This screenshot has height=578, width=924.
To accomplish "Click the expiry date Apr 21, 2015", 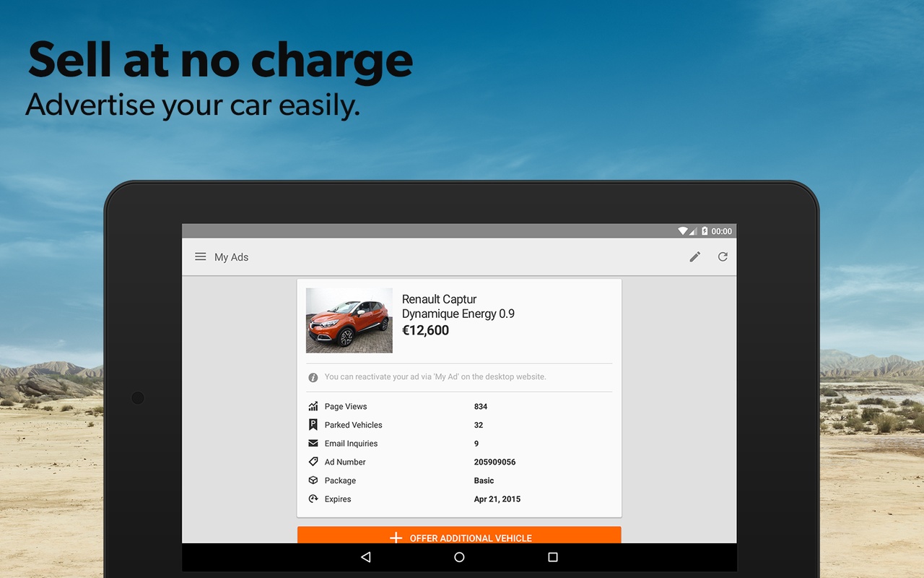I will pos(497,499).
